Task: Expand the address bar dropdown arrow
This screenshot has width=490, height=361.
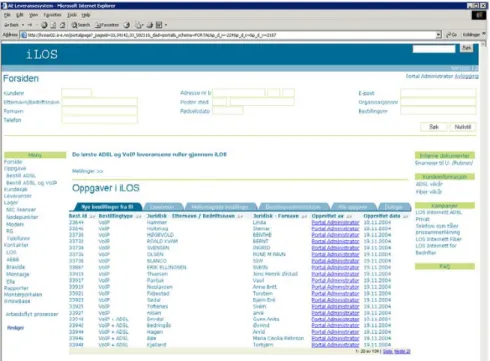Action: [x=439, y=35]
